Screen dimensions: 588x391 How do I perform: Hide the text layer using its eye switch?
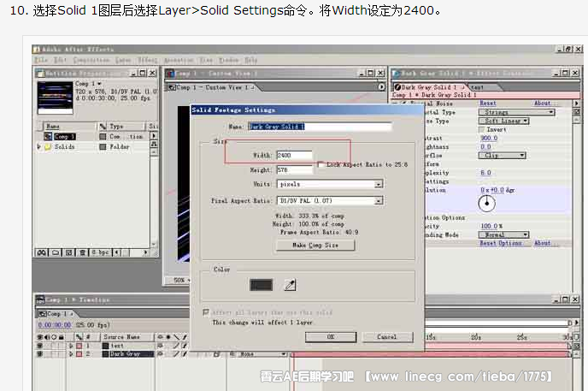pyautogui.click(x=40, y=346)
